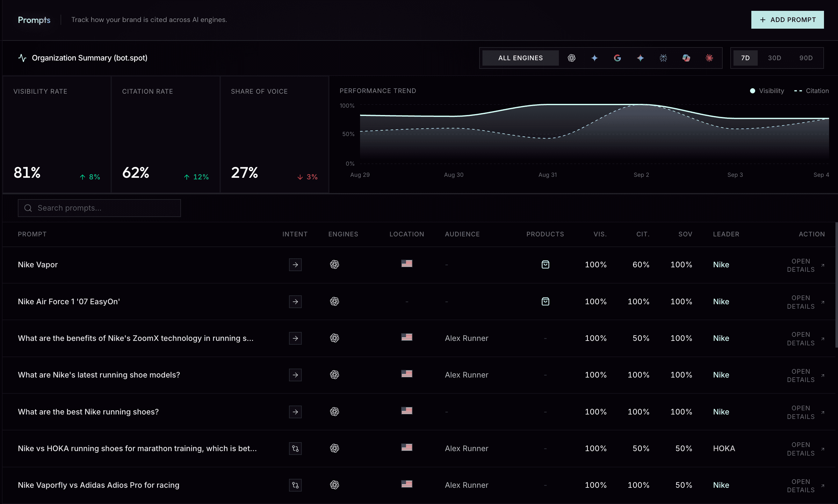
Task: Click 'What are Nike's latest running shoe models?'
Action: [99, 375]
